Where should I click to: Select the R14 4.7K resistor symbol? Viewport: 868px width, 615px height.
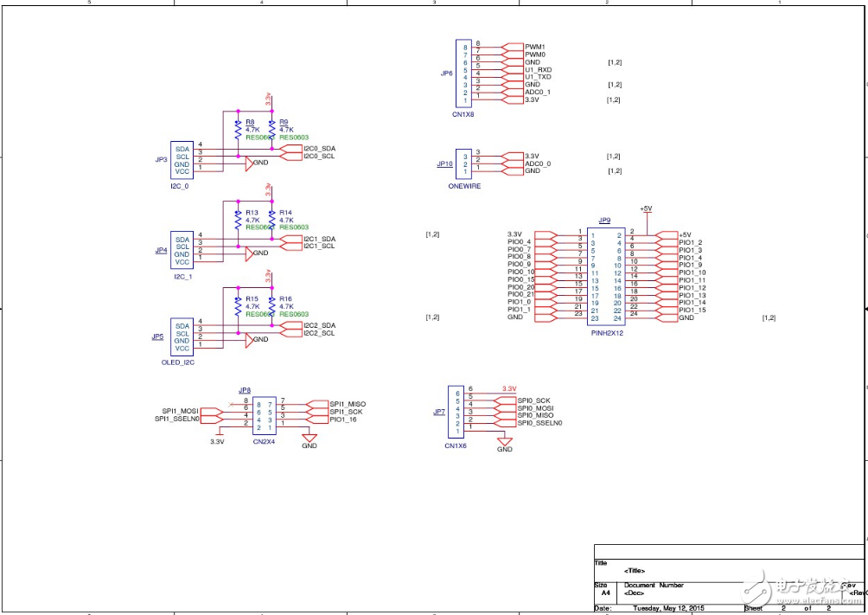pos(271,217)
